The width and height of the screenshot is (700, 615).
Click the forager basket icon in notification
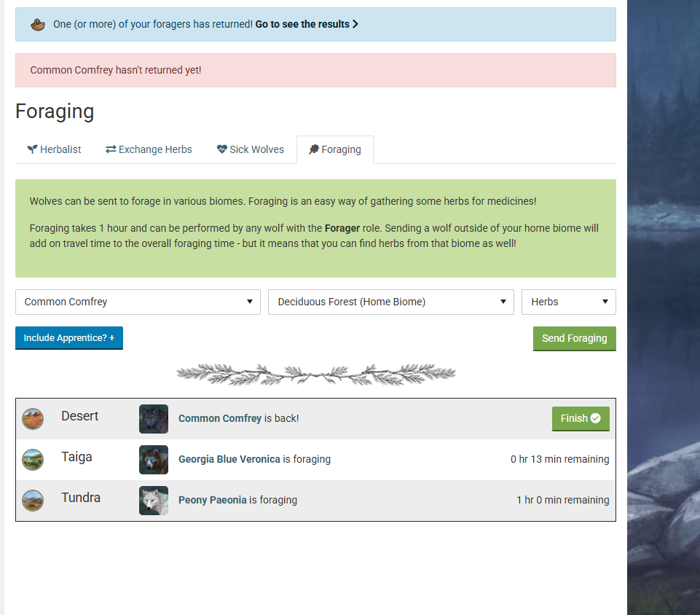point(38,25)
